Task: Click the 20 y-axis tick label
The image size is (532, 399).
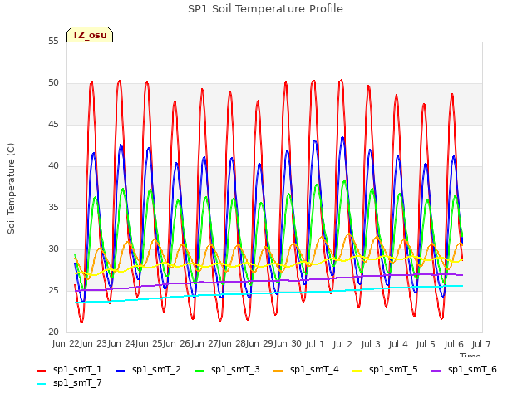Action: [53, 332]
